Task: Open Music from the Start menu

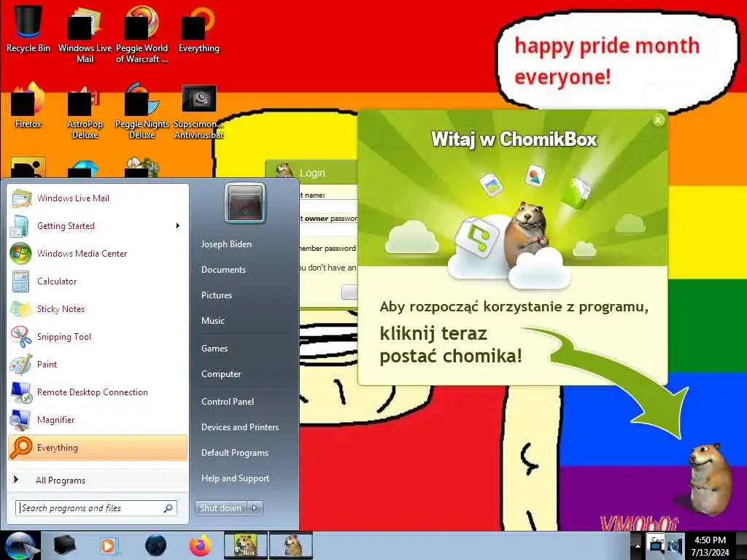Action: [213, 321]
